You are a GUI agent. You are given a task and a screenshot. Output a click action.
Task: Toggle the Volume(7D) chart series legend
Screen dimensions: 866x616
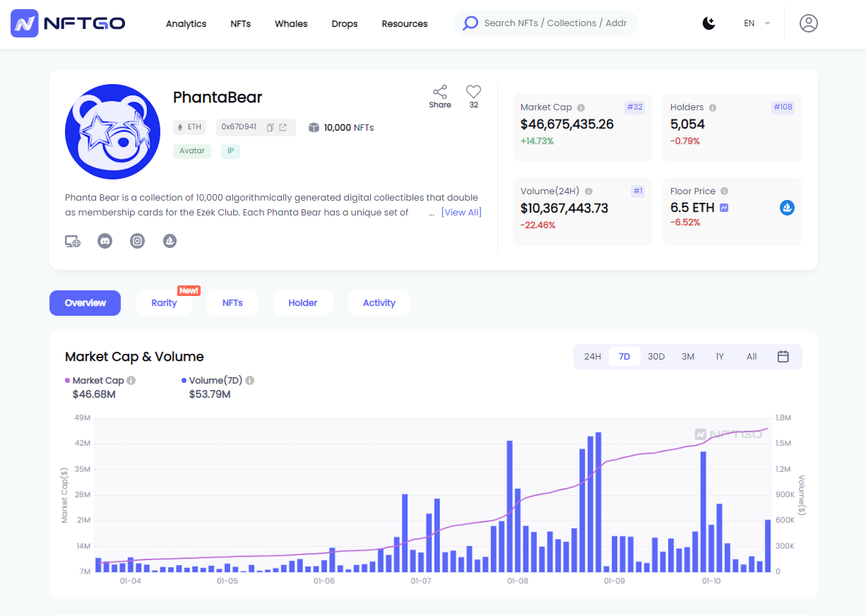(x=212, y=381)
